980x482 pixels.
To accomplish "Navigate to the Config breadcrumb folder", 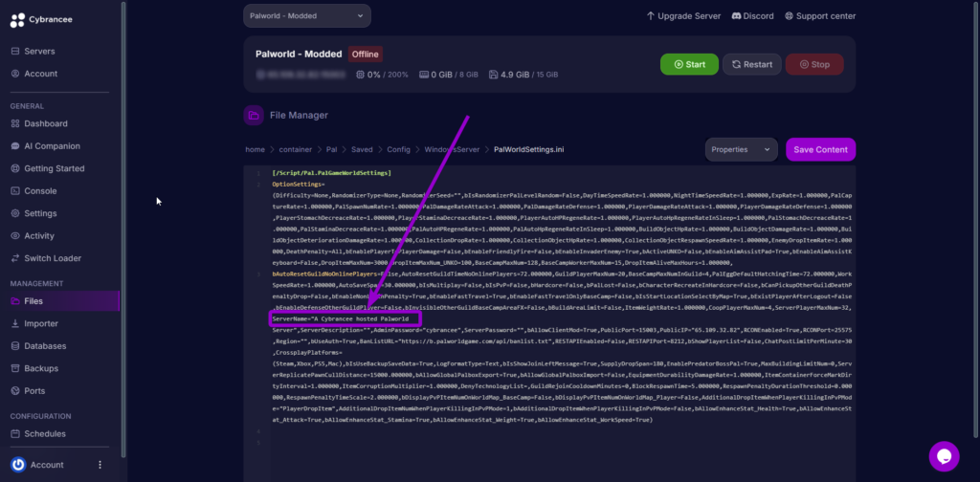I will coord(399,150).
